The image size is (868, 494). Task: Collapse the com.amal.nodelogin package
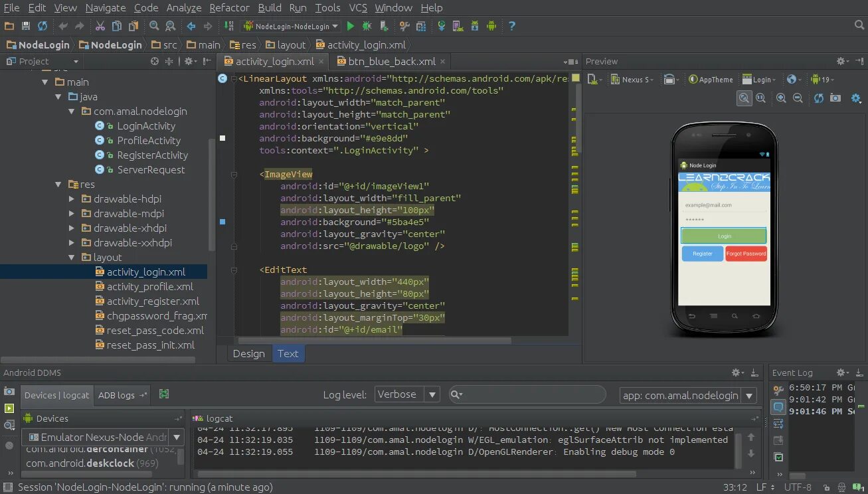72,112
